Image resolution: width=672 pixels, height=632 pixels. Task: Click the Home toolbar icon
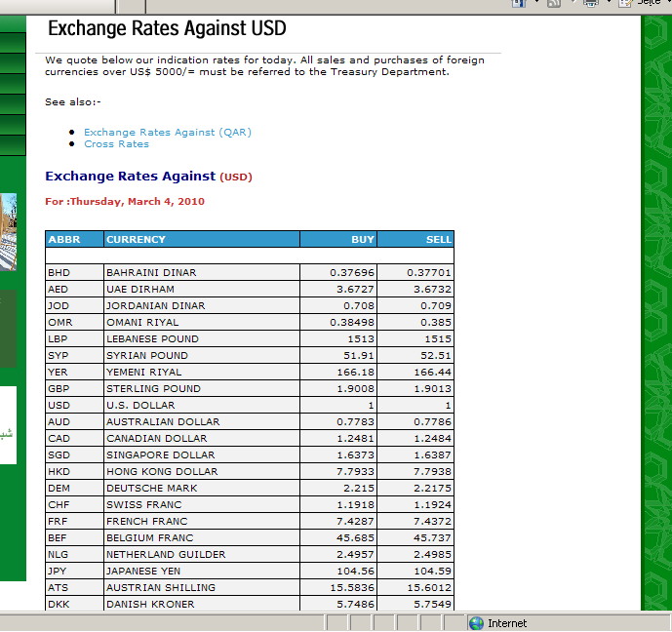click(518, 3)
